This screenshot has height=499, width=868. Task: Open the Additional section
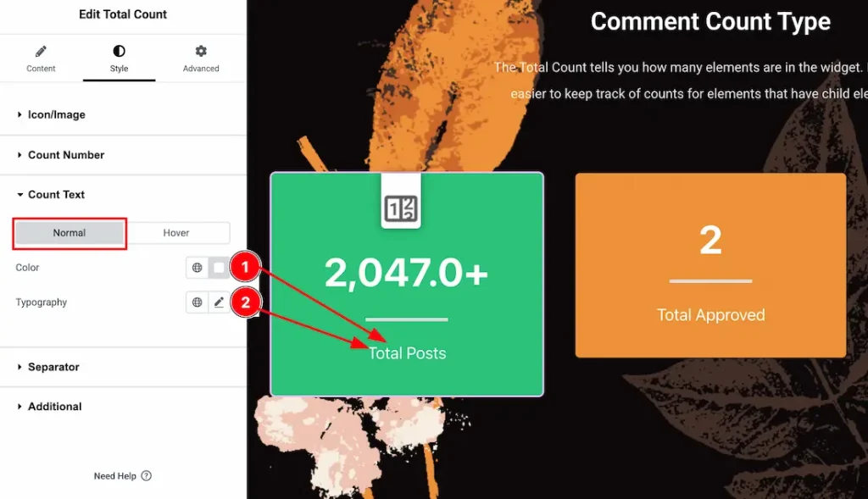(x=54, y=407)
